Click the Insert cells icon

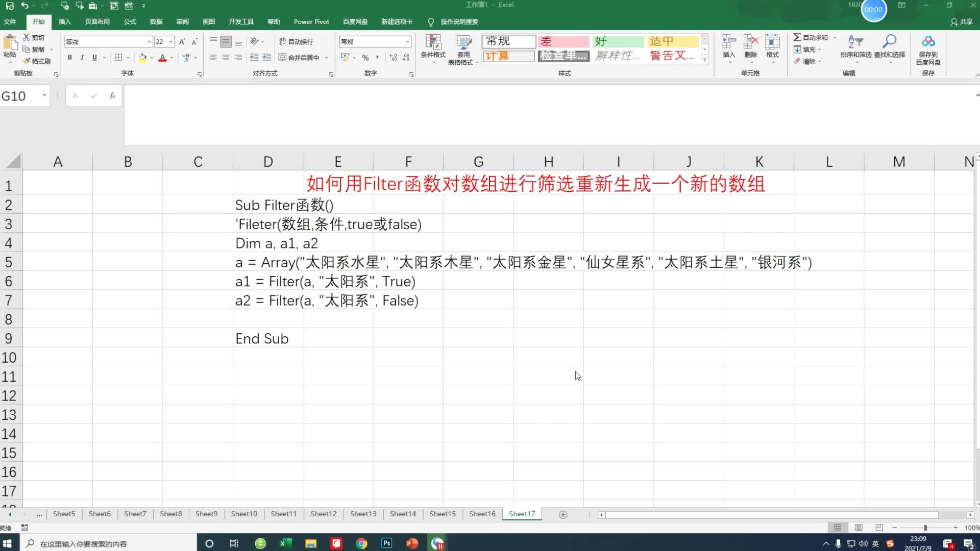[x=729, y=42]
